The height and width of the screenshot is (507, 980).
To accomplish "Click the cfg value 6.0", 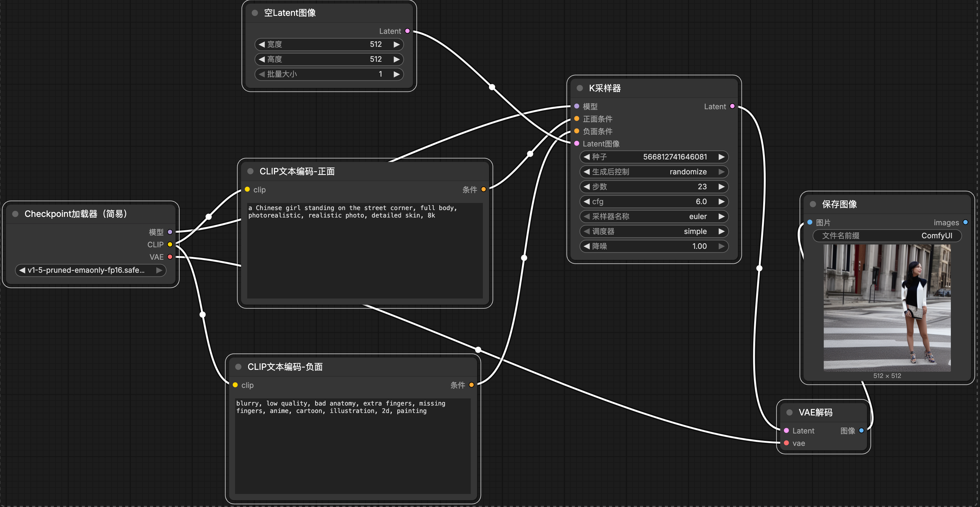I will tap(701, 201).
